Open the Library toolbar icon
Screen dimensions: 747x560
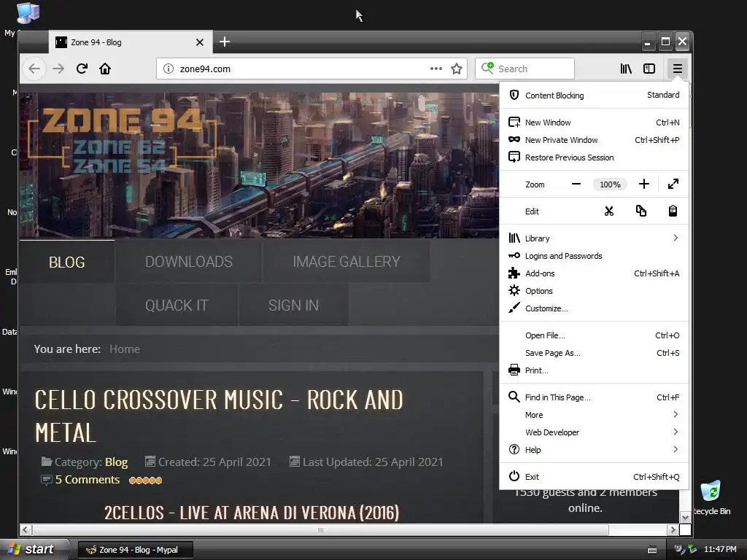pyautogui.click(x=626, y=69)
